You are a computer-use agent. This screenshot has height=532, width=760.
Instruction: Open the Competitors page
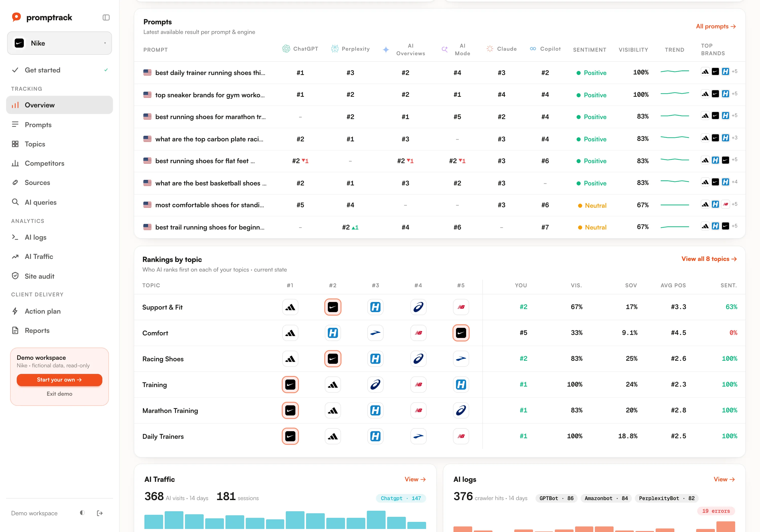[x=60, y=163]
